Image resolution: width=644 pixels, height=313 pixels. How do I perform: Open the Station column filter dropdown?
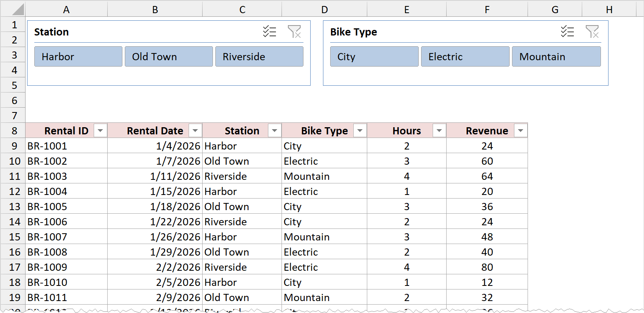pos(274,131)
